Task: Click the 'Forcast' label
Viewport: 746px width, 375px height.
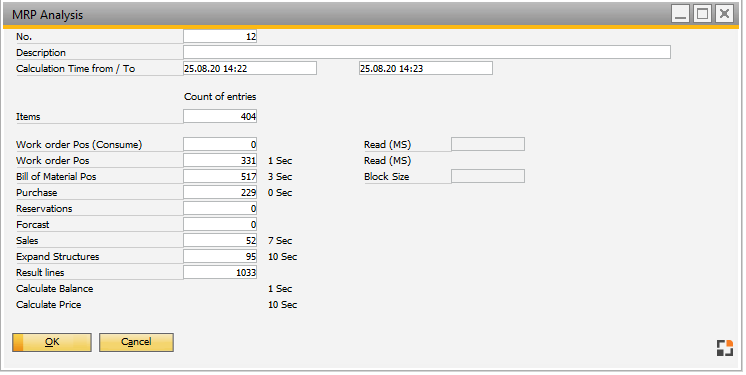Action: point(32,225)
